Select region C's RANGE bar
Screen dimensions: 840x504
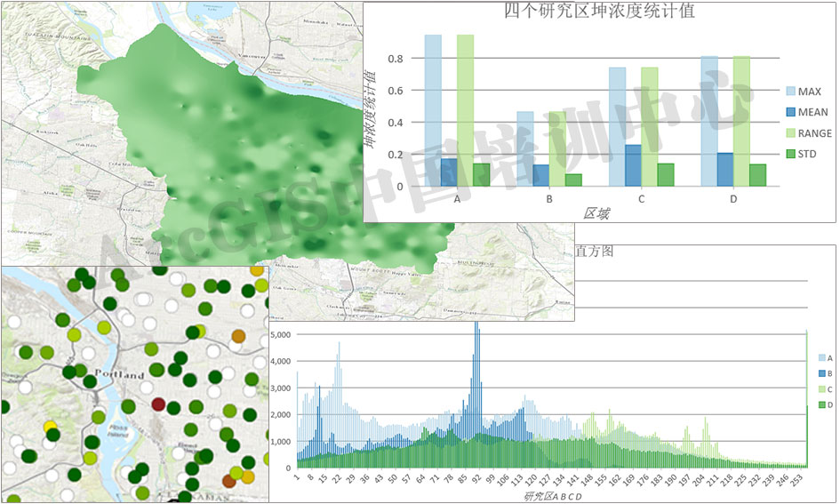649,127
